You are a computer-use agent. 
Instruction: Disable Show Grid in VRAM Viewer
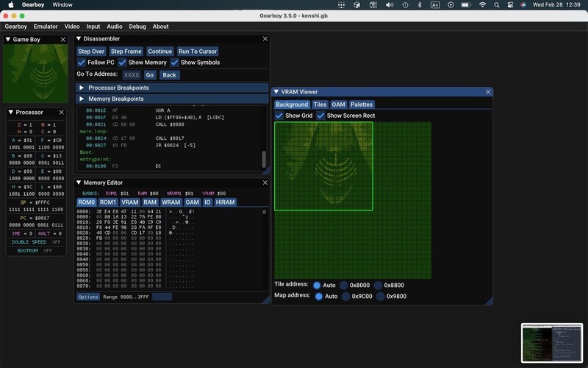tap(279, 116)
